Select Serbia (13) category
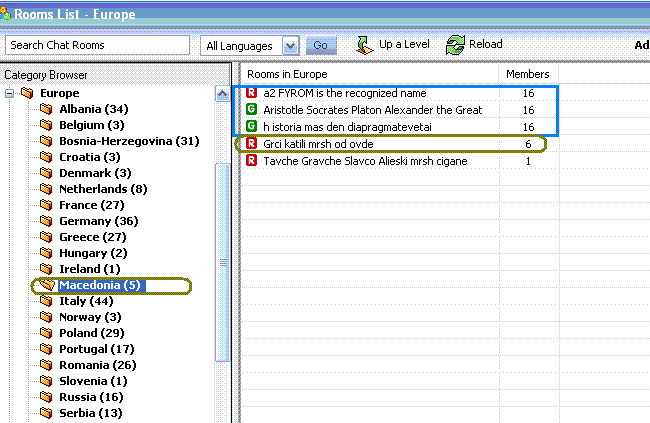The width and height of the screenshot is (650, 423). (91, 413)
